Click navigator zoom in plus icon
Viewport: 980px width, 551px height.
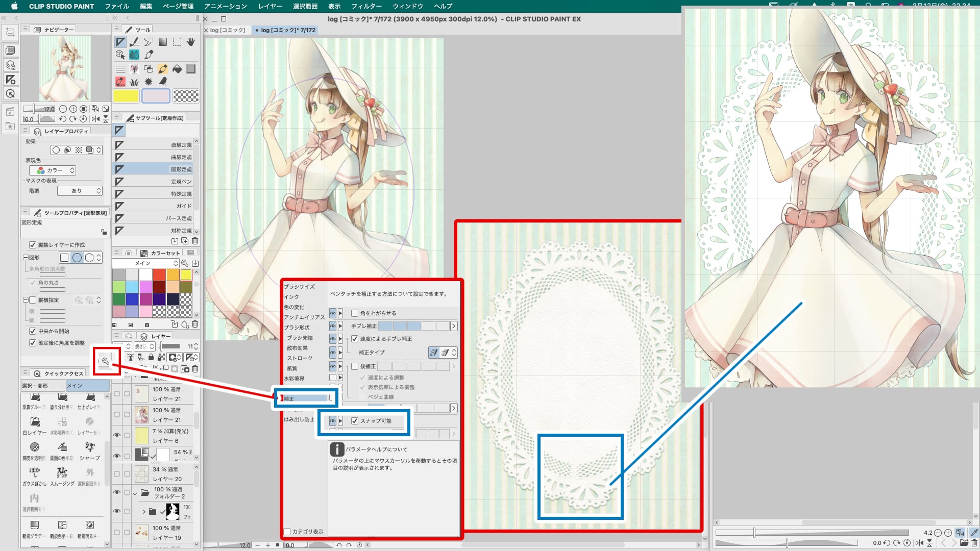[x=73, y=109]
